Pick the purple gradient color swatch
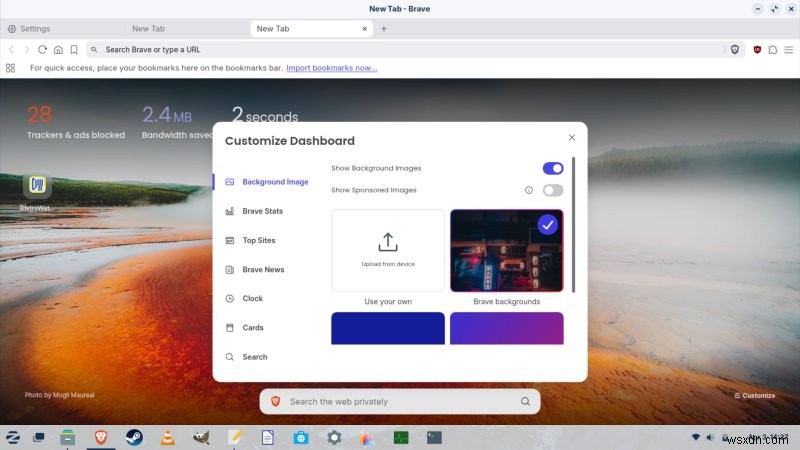800x450 pixels. point(507,328)
